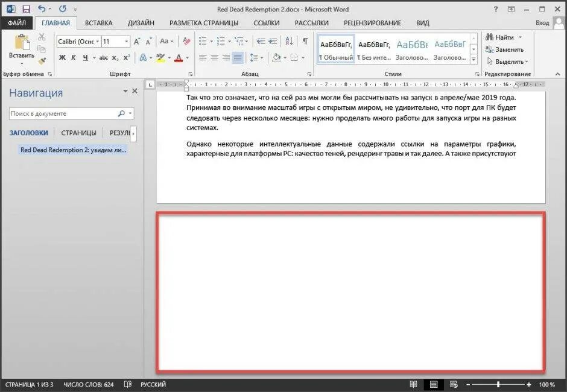The image size is (567, 392).
Task: Increase font size with the larger A icon
Action: click(x=137, y=42)
